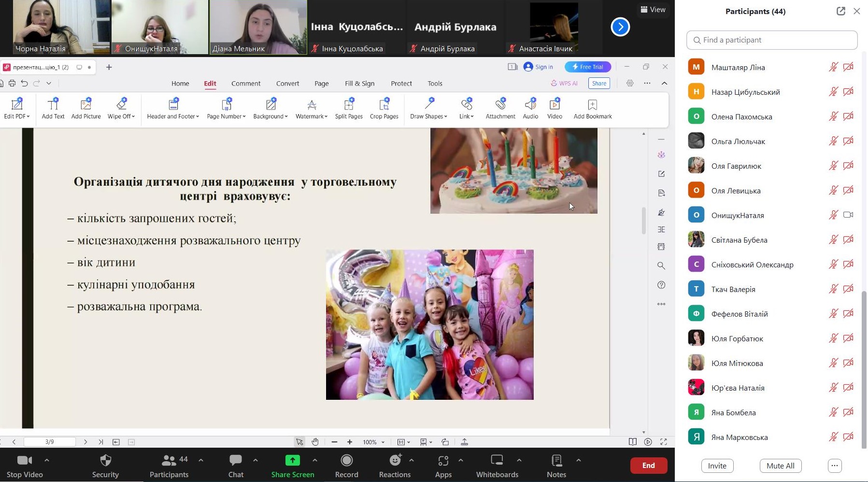Toggle microphone for Ткач Валерія

pyautogui.click(x=833, y=289)
